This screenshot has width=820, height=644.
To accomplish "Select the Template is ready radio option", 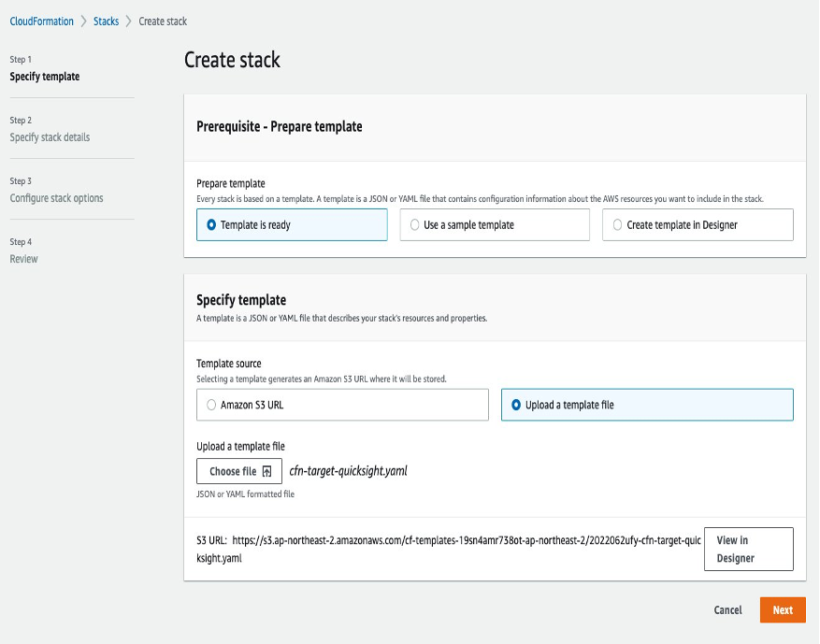I will (211, 225).
